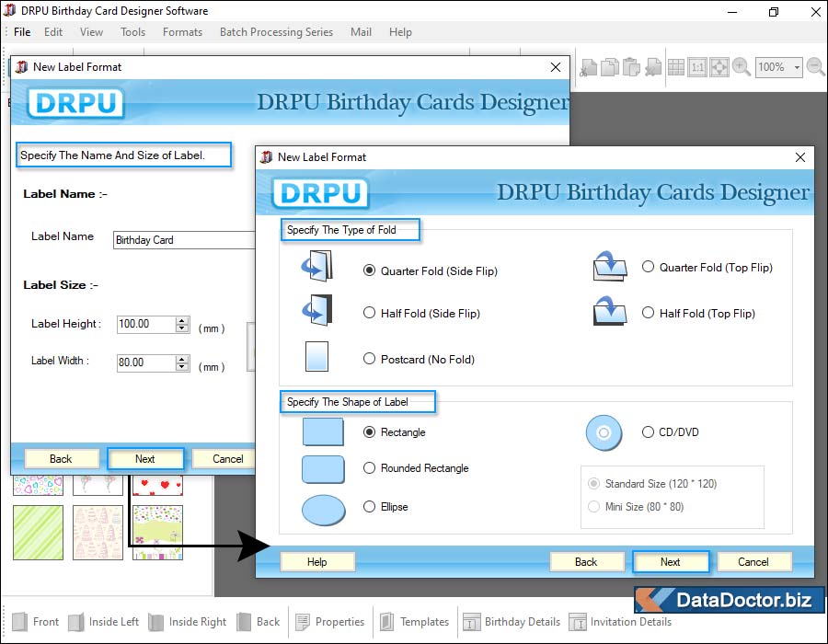Select the Ellipse shape radio button
This screenshot has height=644, width=828.
pos(369,507)
